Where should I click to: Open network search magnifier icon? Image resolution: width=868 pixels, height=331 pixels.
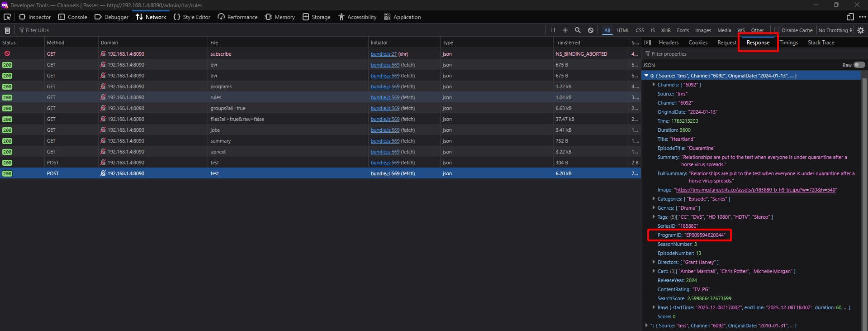[x=578, y=30]
